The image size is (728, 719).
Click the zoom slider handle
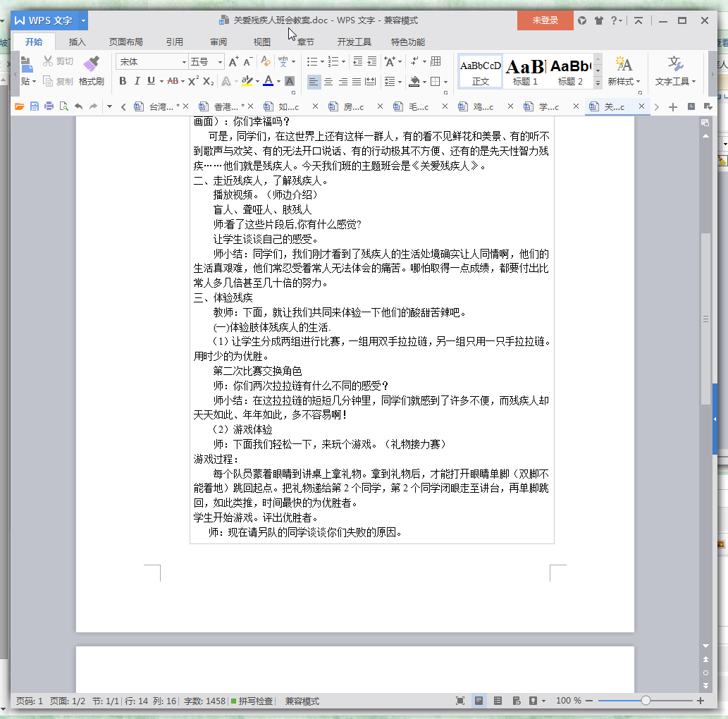point(646,701)
